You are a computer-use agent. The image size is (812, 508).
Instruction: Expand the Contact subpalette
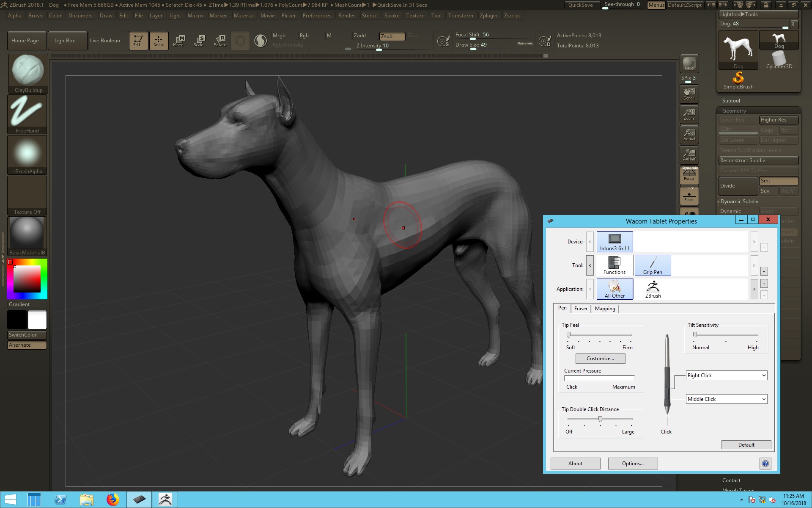[x=731, y=480]
